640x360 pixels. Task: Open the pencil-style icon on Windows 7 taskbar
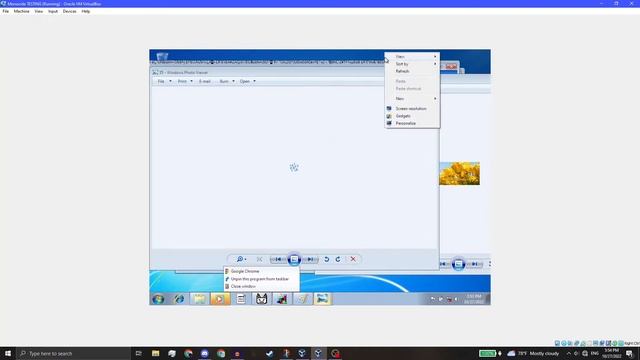[302, 299]
